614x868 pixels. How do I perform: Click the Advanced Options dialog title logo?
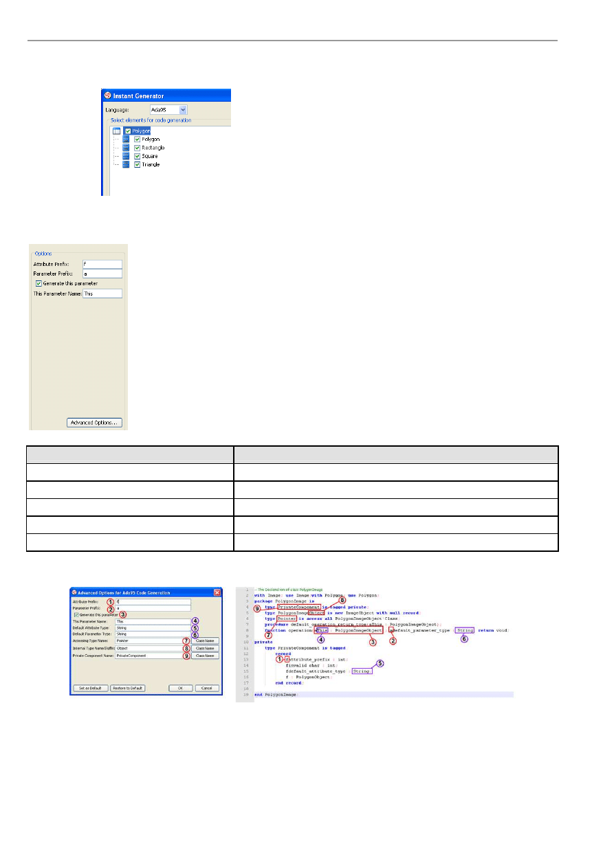pyautogui.click(x=75, y=592)
